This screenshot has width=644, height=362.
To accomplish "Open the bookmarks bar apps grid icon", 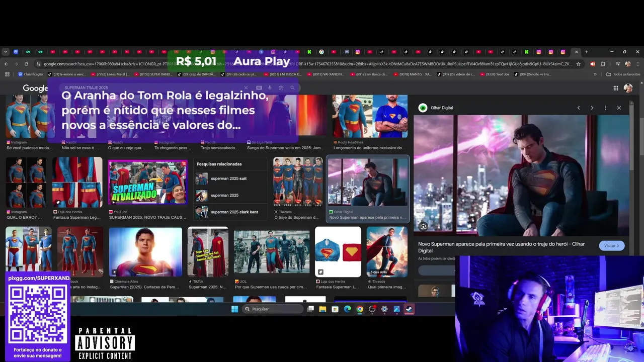I will [7, 74].
